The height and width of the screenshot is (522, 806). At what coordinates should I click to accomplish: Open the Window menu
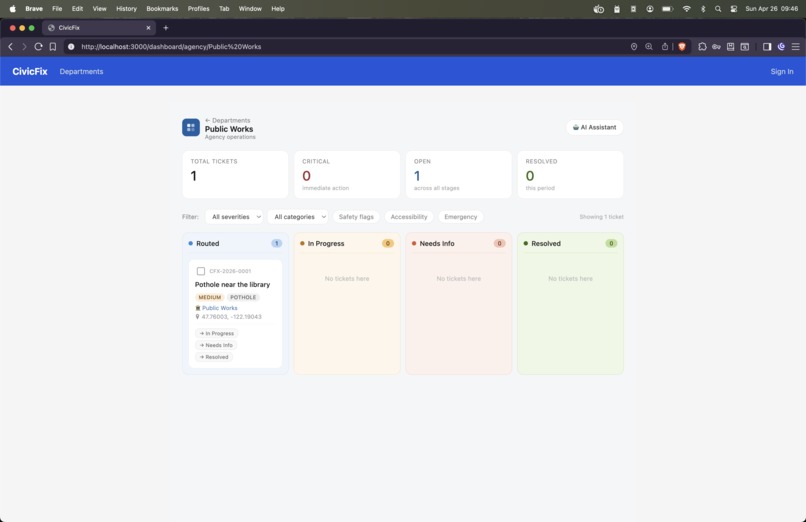[x=250, y=9]
